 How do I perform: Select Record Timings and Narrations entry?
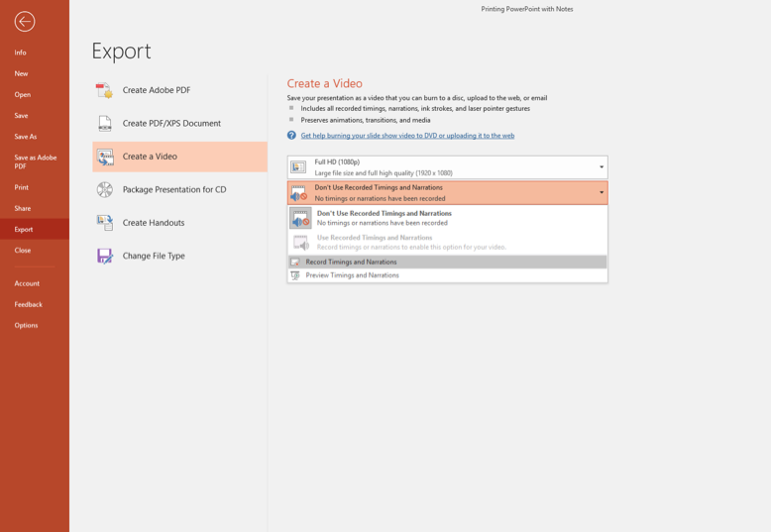(448, 263)
